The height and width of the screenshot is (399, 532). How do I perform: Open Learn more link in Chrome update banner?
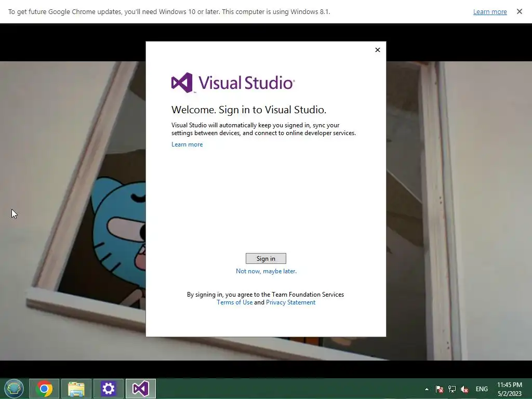[x=490, y=12]
